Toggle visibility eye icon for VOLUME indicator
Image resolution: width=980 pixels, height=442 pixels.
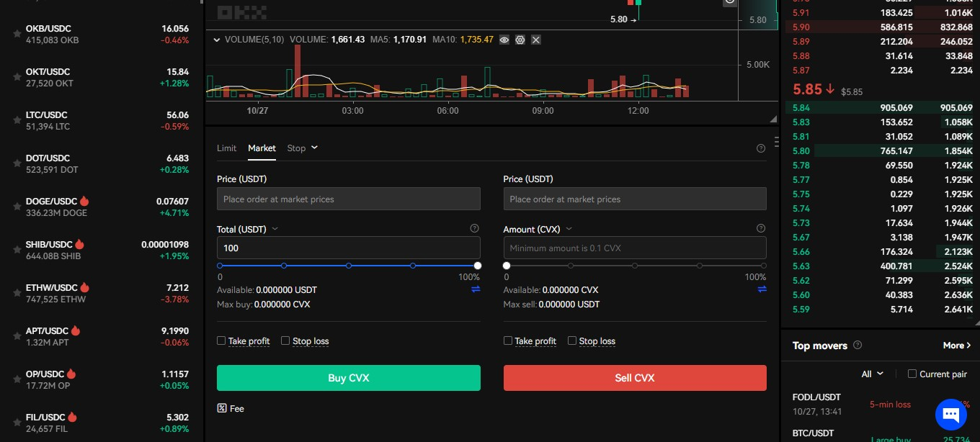tap(504, 40)
